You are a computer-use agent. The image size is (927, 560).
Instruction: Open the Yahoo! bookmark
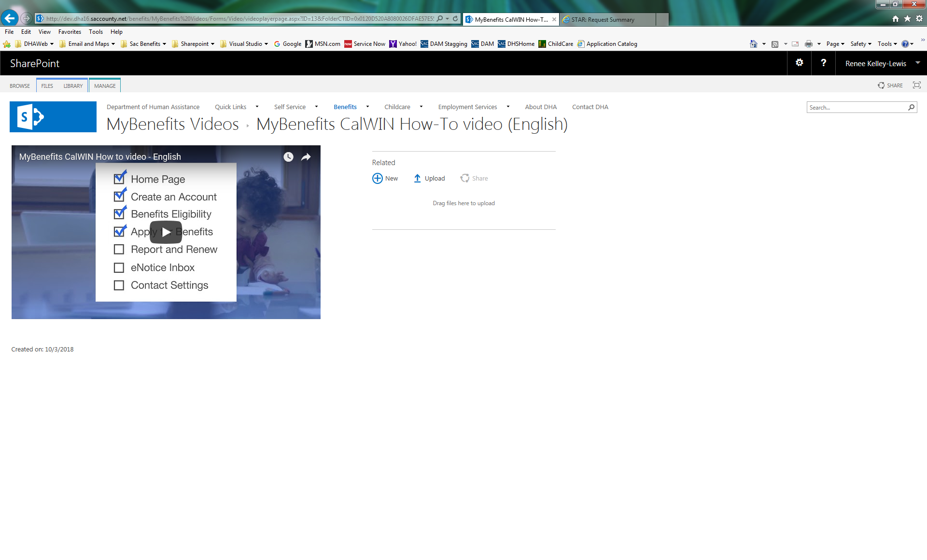[403, 44]
